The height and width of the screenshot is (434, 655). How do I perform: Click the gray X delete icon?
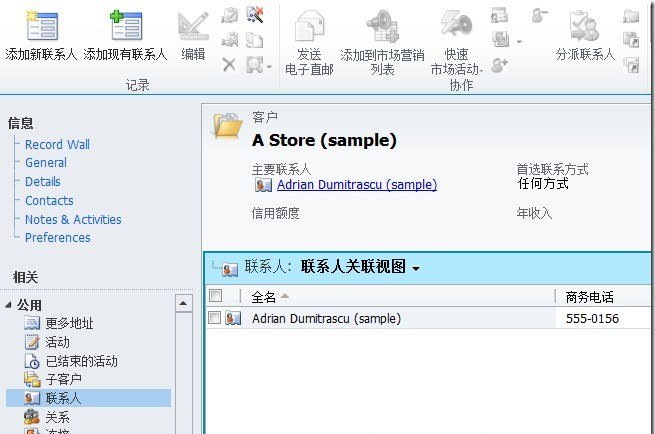click(x=229, y=65)
